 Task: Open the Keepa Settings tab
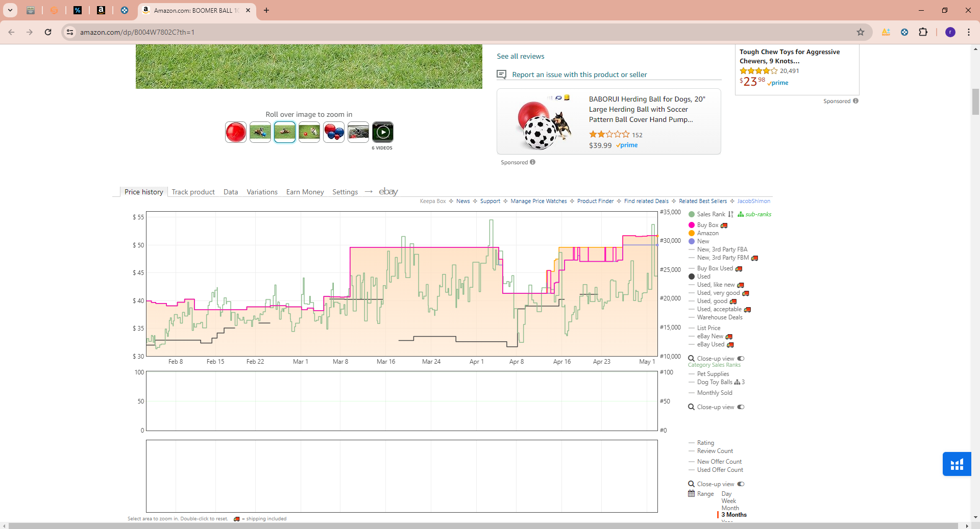pos(345,192)
